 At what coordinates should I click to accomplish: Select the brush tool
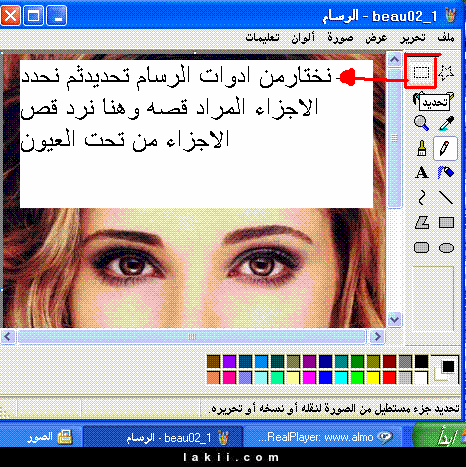422,148
